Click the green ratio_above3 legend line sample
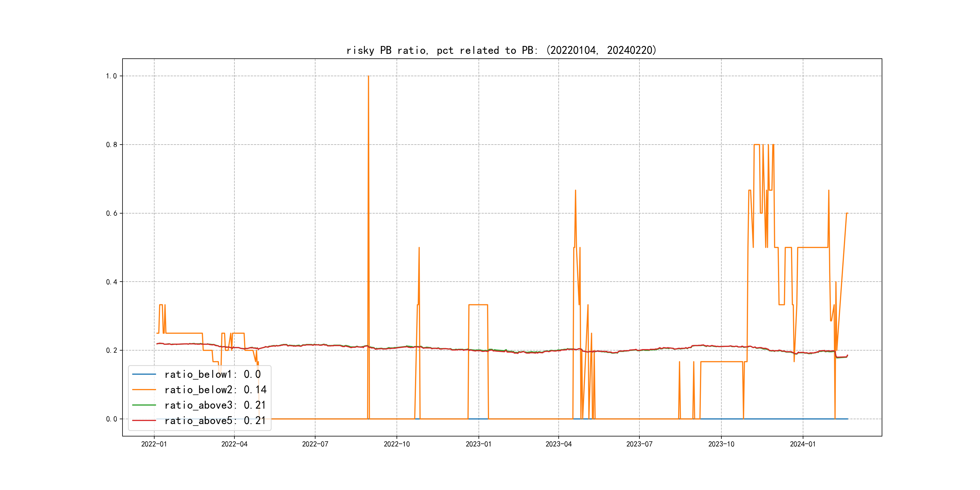The width and height of the screenshot is (980, 490). pyautogui.click(x=144, y=405)
